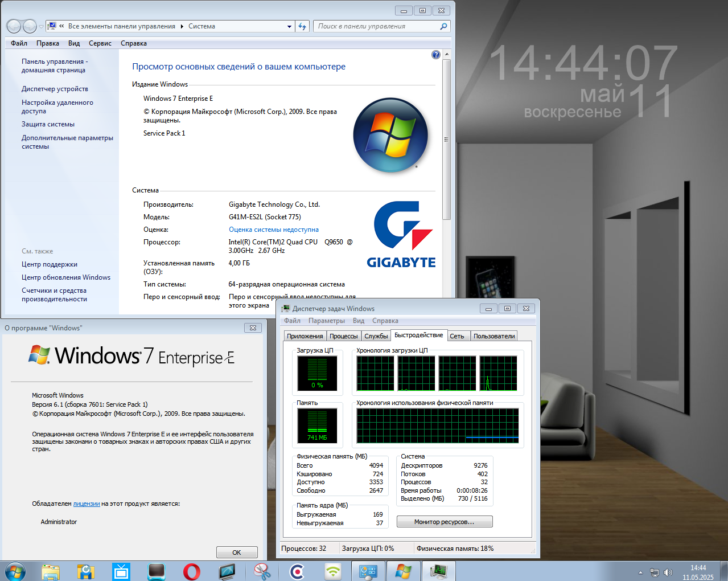Open 'Счетчики и средства производительности' link
728x581 pixels.
click(54, 294)
